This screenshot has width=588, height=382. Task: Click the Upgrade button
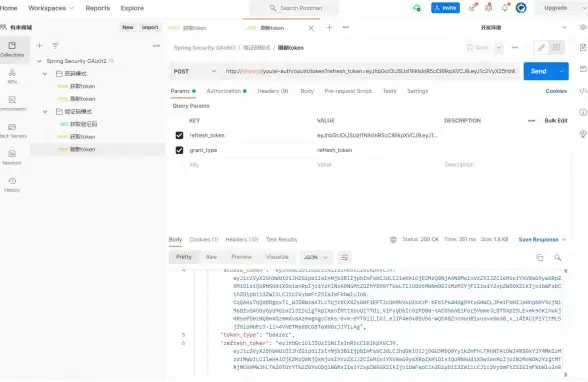tap(556, 8)
